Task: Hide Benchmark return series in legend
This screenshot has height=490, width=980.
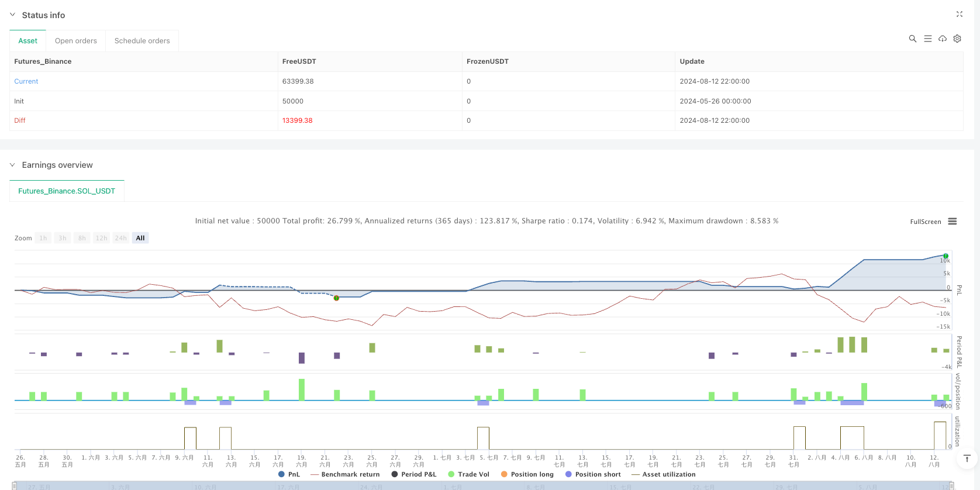Action: pos(345,474)
